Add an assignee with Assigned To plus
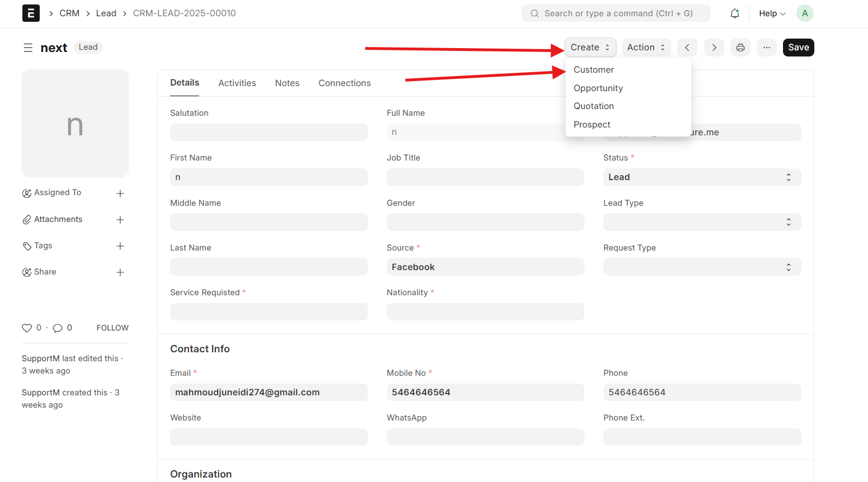This screenshot has width=868, height=482. (x=120, y=193)
